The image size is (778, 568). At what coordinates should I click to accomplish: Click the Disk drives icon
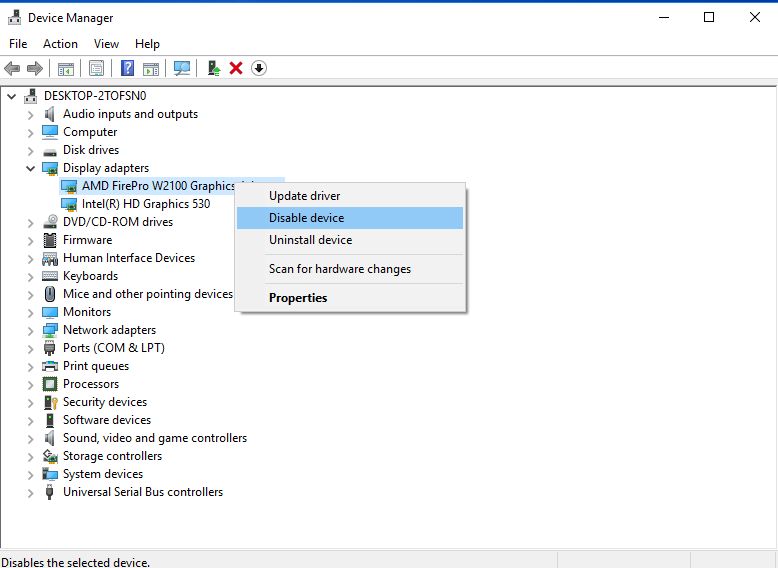click(x=50, y=151)
